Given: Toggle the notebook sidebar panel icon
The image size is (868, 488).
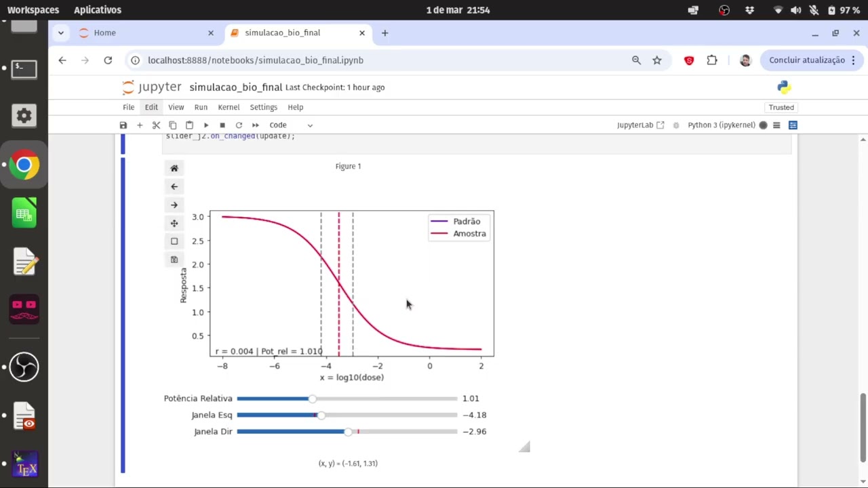Looking at the screenshot, I should (x=793, y=125).
